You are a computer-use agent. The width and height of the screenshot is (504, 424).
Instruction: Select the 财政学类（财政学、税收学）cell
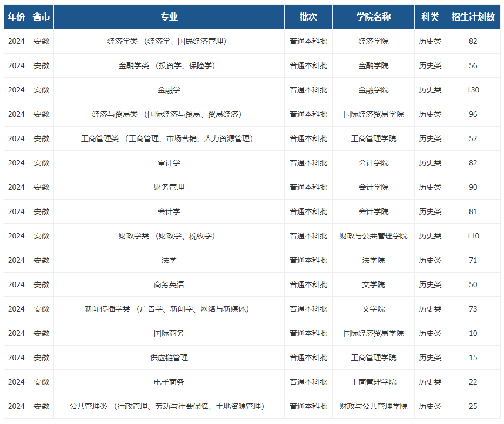tap(169, 236)
